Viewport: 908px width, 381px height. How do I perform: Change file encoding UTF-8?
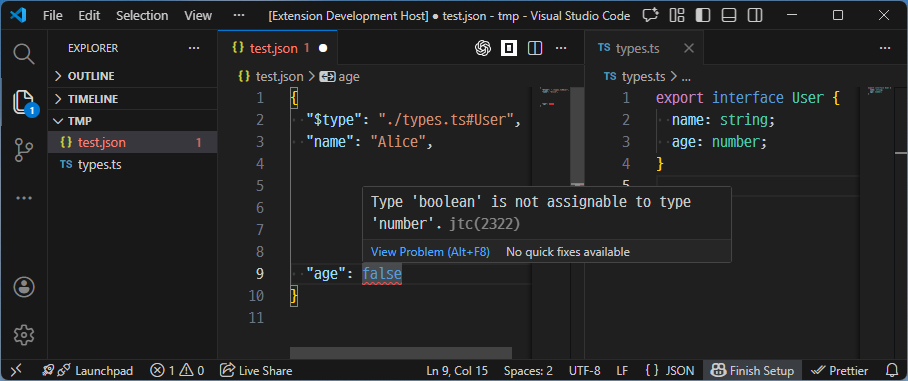tap(584, 371)
